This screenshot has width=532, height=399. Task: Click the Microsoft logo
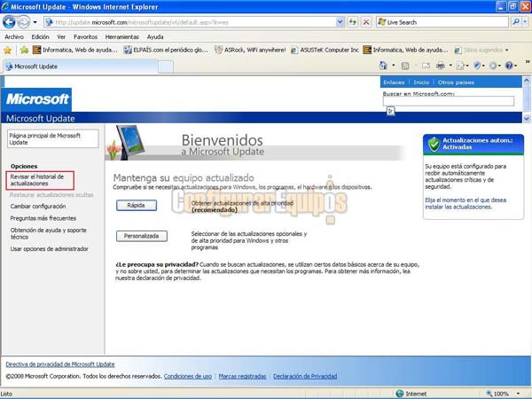pos(37,99)
